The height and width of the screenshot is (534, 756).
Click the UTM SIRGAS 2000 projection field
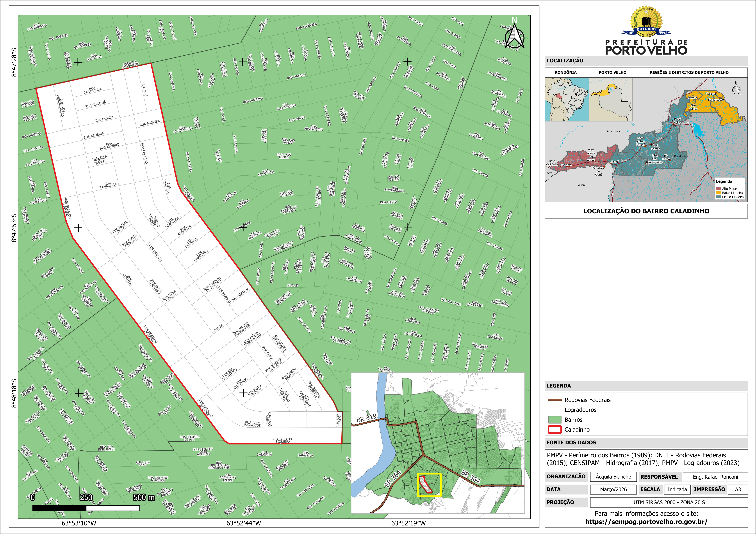[x=669, y=502]
